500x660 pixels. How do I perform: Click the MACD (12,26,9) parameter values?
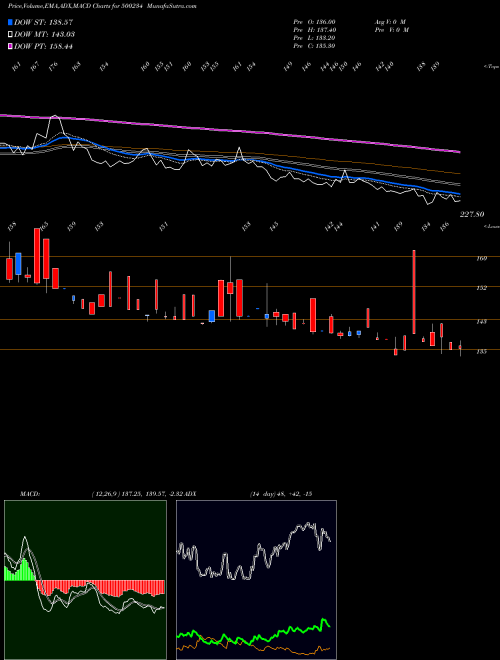(x=138, y=494)
